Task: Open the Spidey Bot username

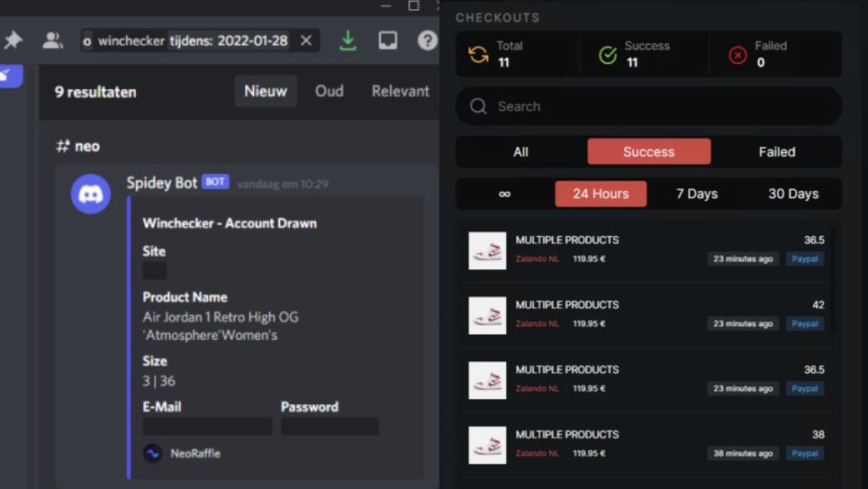Action: 162,183
